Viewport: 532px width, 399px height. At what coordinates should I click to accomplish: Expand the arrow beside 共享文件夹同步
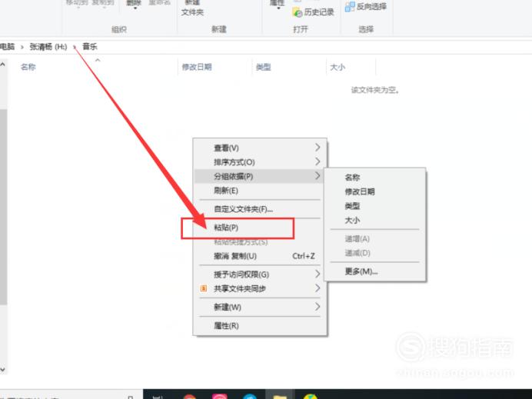(318, 288)
